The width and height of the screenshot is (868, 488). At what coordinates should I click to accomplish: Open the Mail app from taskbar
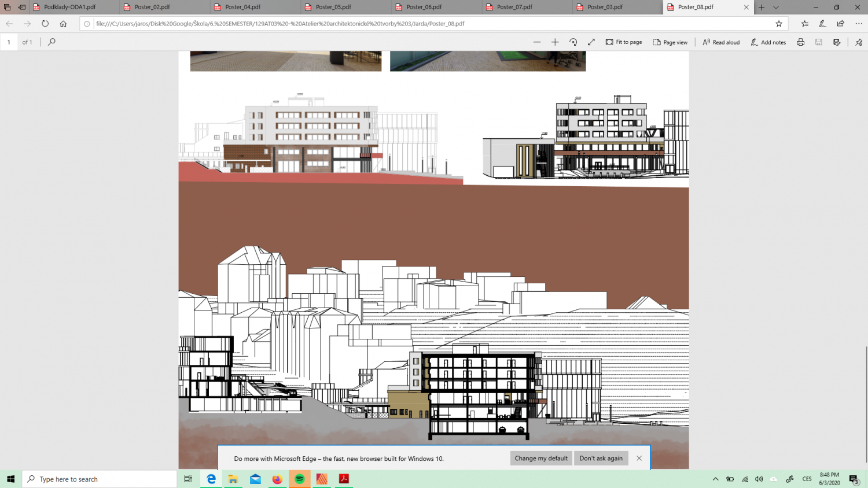pos(255,479)
